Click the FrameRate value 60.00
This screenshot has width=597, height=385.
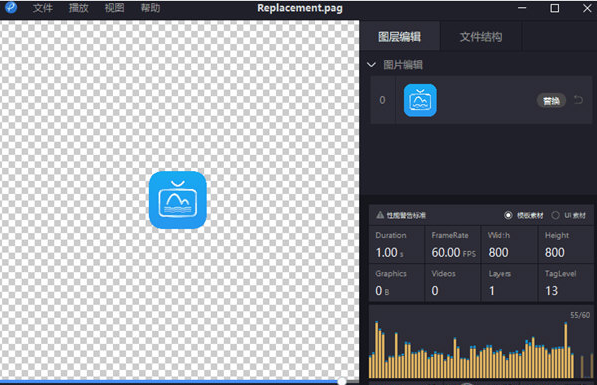446,252
